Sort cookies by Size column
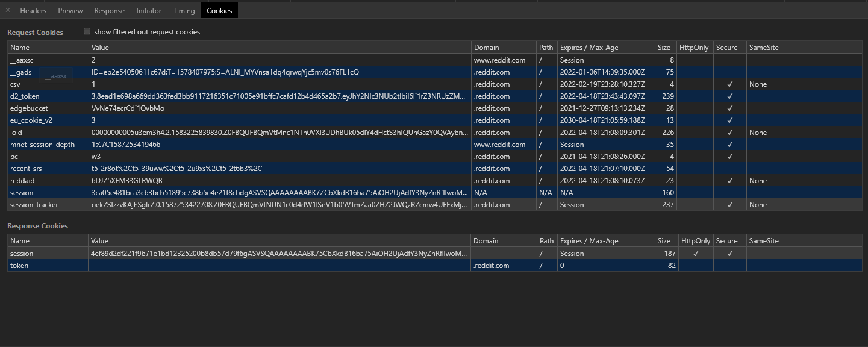The width and height of the screenshot is (868, 347). tap(664, 47)
